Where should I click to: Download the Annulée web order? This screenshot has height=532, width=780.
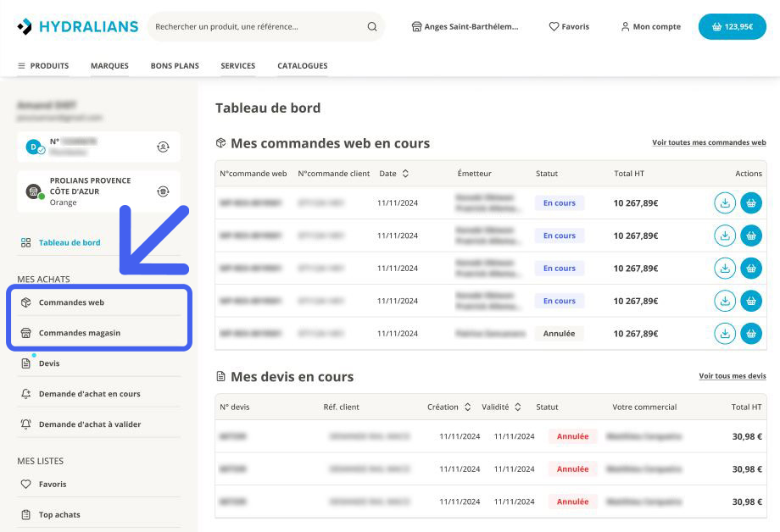(x=725, y=334)
